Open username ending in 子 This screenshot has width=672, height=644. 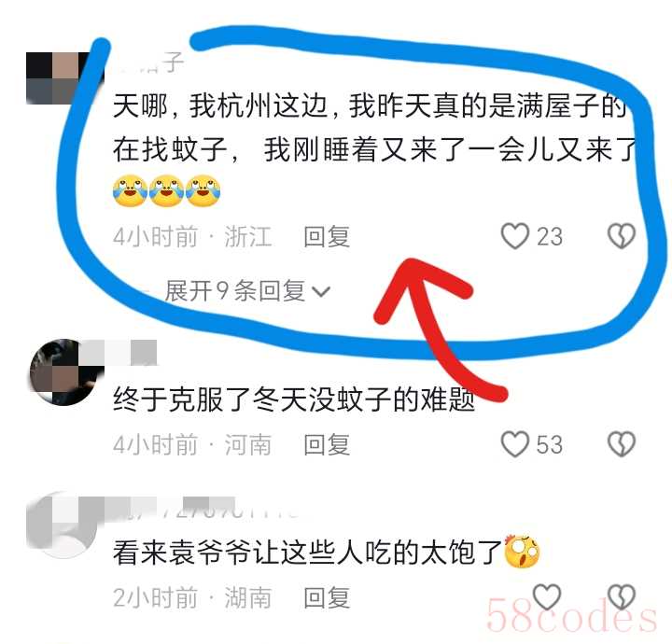pyautogui.click(x=148, y=63)
